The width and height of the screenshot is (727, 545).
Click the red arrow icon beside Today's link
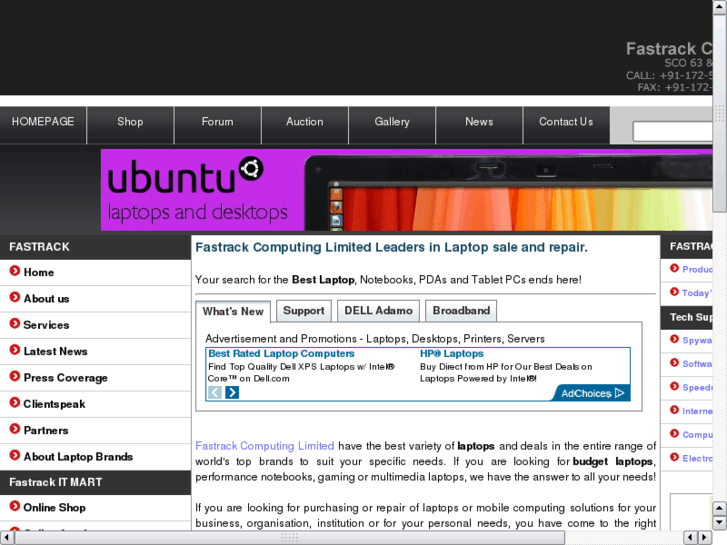click(x=675, y=292)
